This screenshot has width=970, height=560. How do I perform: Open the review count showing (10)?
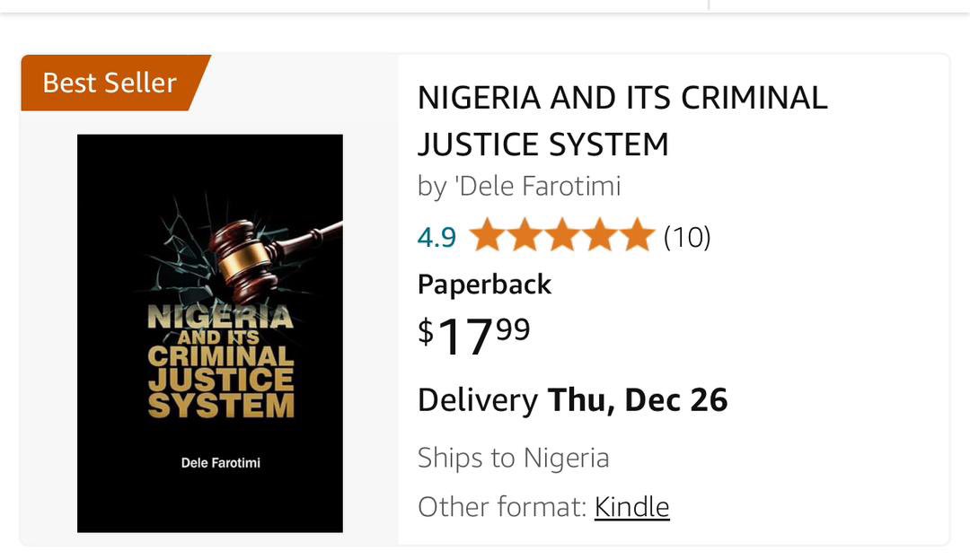(x=687, y=237)
